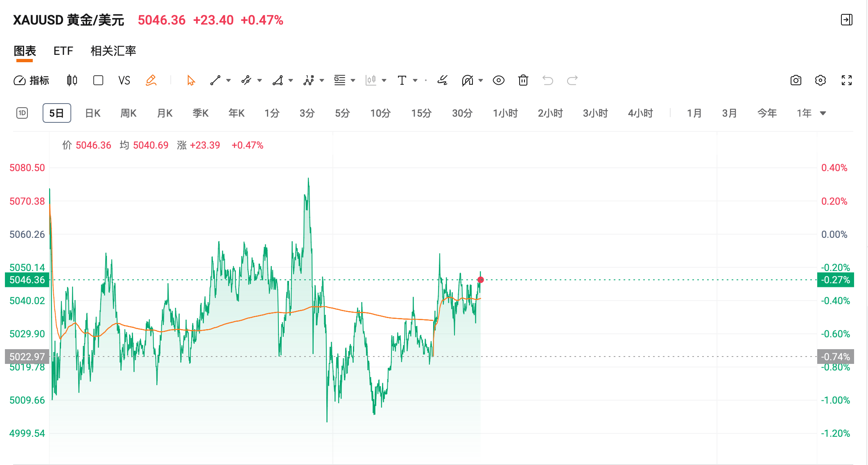Expand the line tool dropdown arrow
Screen dimensions: 868x465
(x=228, y=81)
